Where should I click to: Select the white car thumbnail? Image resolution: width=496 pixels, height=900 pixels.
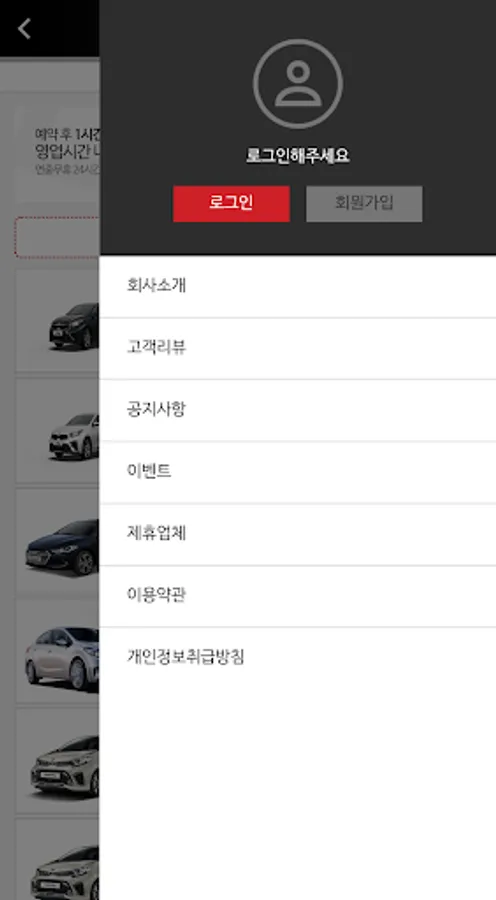[73, 436]
